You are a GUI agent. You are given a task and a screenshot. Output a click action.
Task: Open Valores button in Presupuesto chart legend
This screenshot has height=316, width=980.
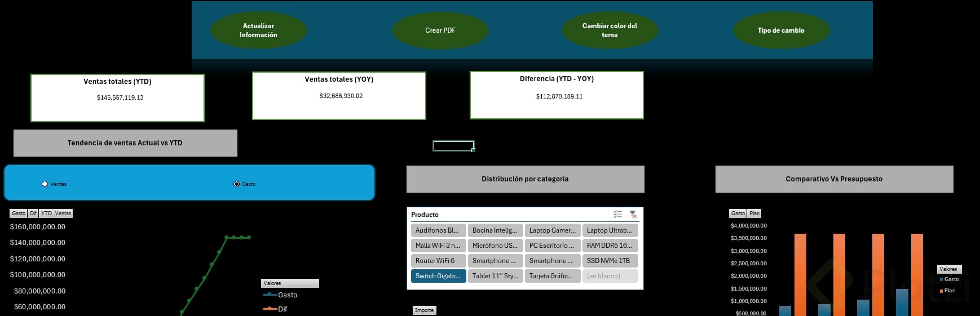pyautogui.click(x=950, y=269)
